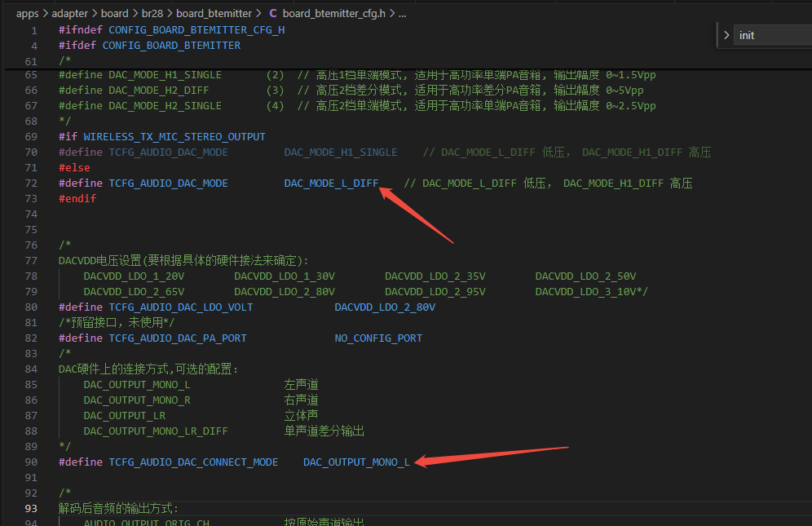The width and height of the screenshot is (812, 526).
Task: Open the "br28" breadcrumb segment
Action: point(152,14)
